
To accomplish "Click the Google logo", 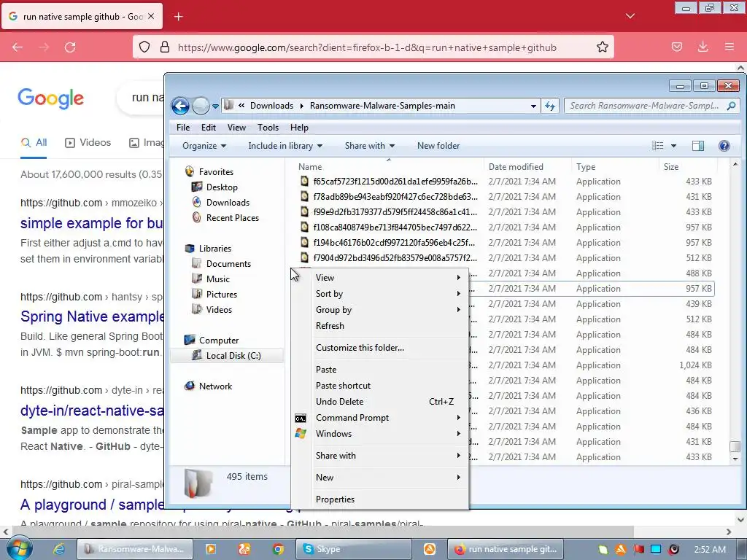I will coord(50,98).
